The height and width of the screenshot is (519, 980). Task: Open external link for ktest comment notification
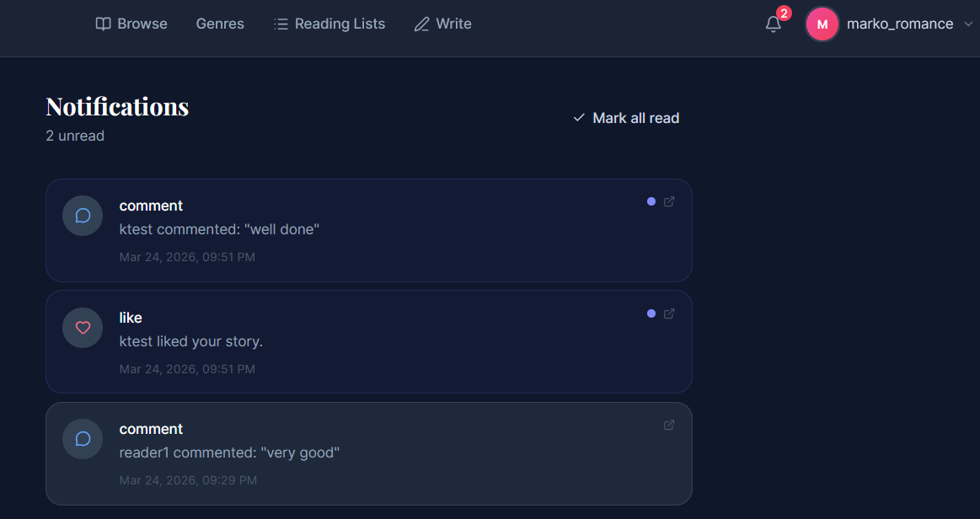(669, 201)
